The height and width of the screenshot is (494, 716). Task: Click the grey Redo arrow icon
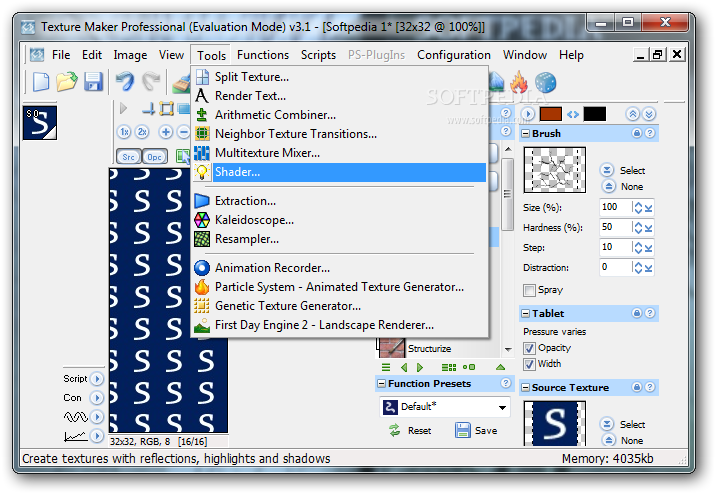(x=151, y=82)
